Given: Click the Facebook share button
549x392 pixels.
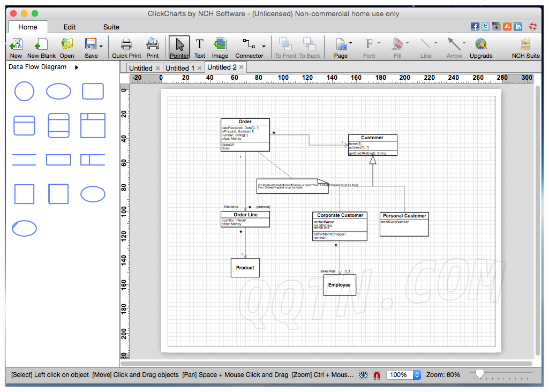Looking at the screenshot, I should pyautogui.click(x=475, y=26).
